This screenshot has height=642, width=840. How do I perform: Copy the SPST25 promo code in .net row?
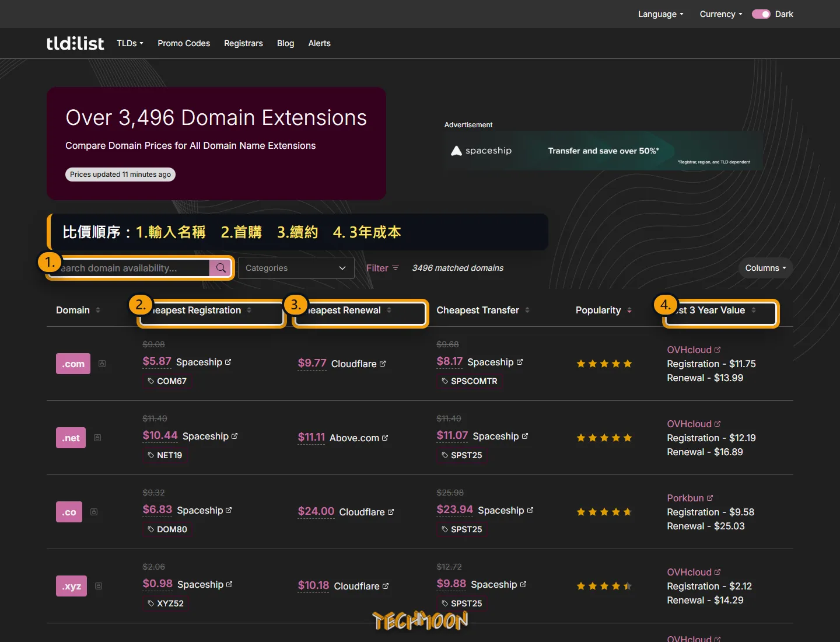[x=461, y=455]
